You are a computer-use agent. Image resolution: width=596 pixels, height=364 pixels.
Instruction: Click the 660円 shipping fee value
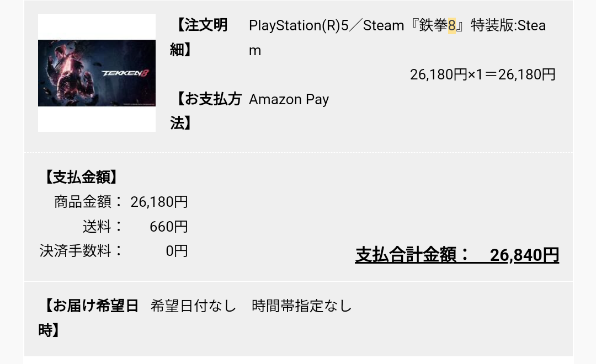point(169,227)
